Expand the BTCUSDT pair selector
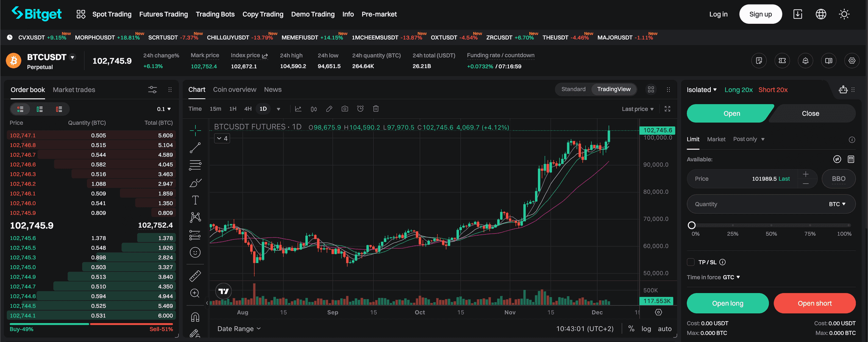The height and width of the screenshot is (342, 868). (72, 57)
